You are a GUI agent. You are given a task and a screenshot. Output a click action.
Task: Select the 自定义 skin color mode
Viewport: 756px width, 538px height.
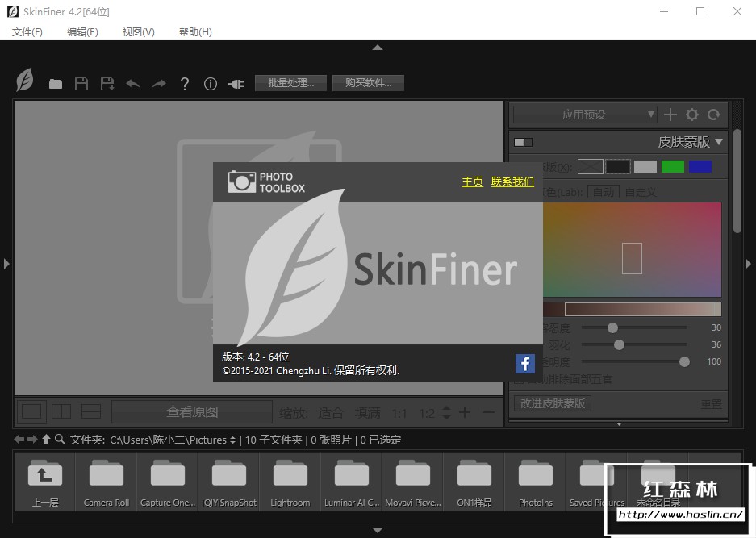tap(641, 192)
